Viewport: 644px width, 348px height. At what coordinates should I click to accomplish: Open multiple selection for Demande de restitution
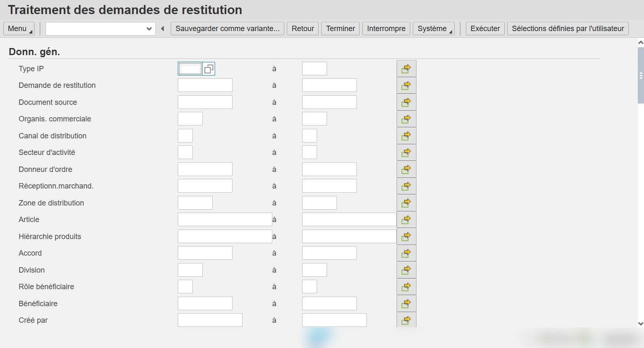coord(406,85)
